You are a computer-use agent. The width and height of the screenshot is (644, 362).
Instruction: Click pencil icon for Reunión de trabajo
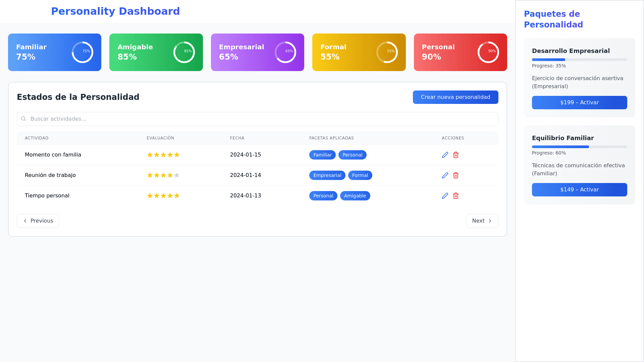(445, 175)
